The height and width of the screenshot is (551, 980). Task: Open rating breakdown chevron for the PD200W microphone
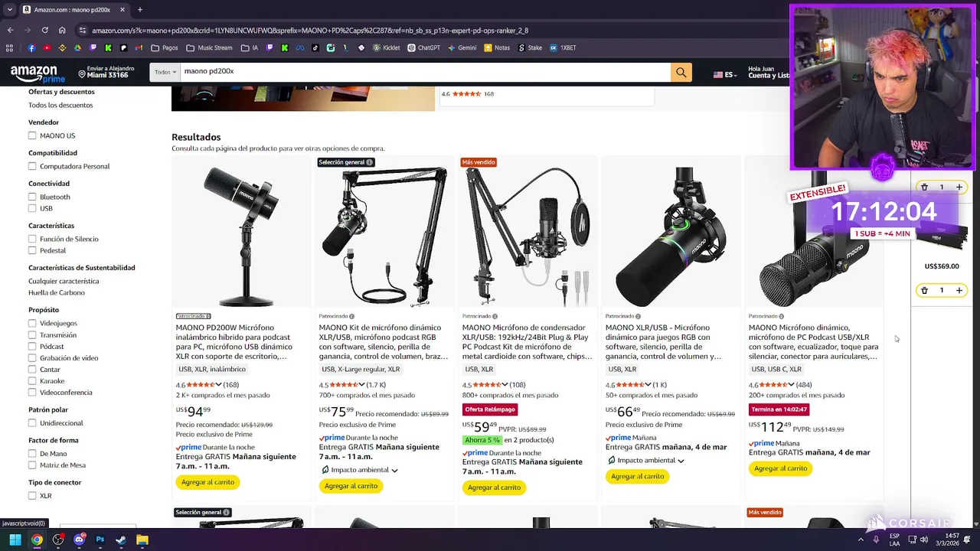[x=218, y=385]
